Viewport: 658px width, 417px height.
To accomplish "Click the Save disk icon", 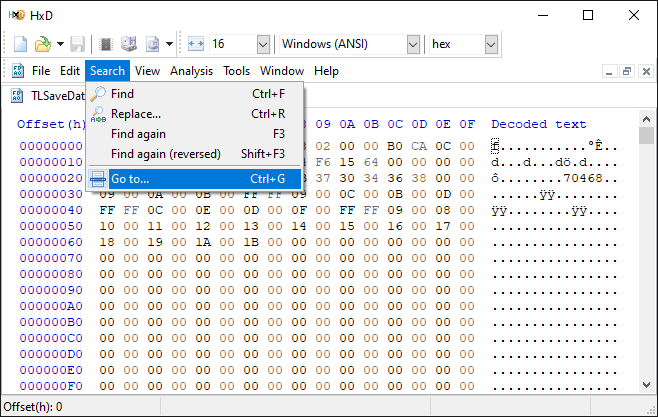I will (77, 44).
